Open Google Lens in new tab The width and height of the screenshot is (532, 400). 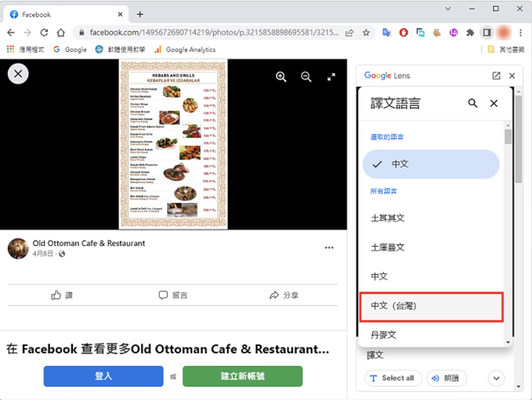[496, 76]
